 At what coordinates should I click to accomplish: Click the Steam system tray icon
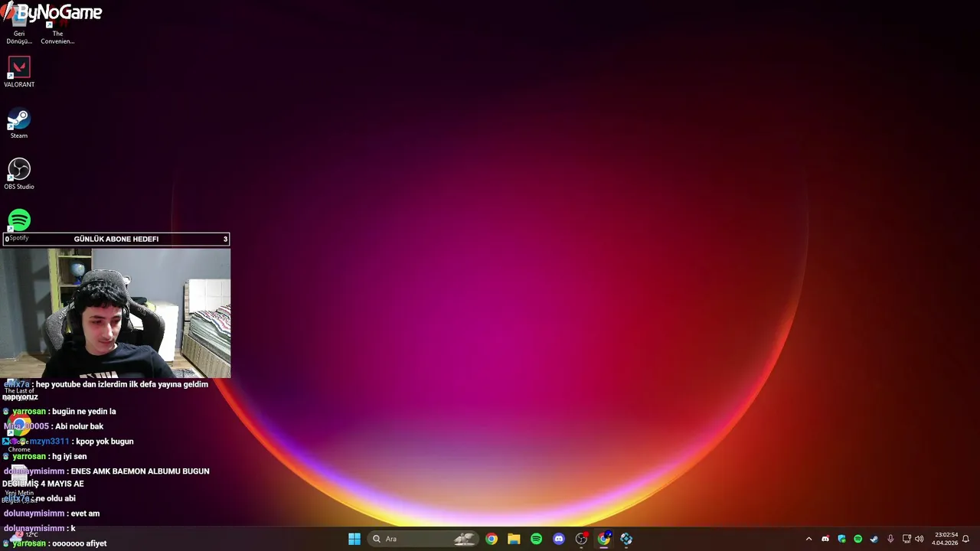pyautogui.click(x=874, y=539)
